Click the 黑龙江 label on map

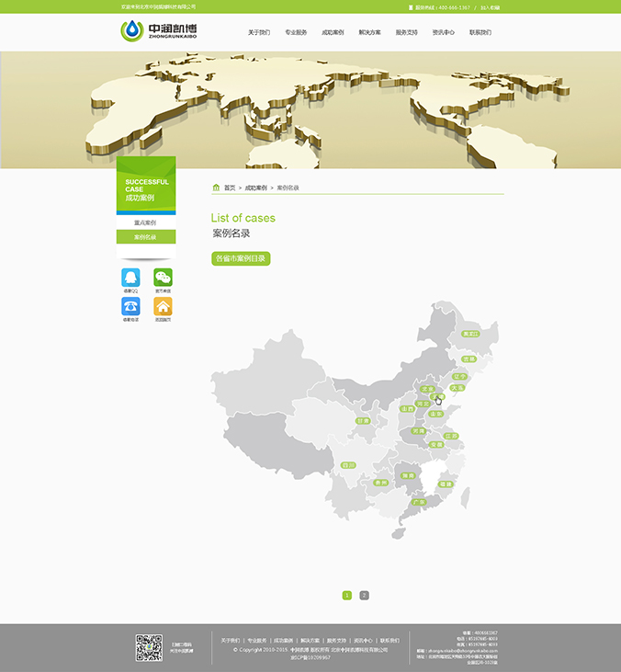click(470, 335)
